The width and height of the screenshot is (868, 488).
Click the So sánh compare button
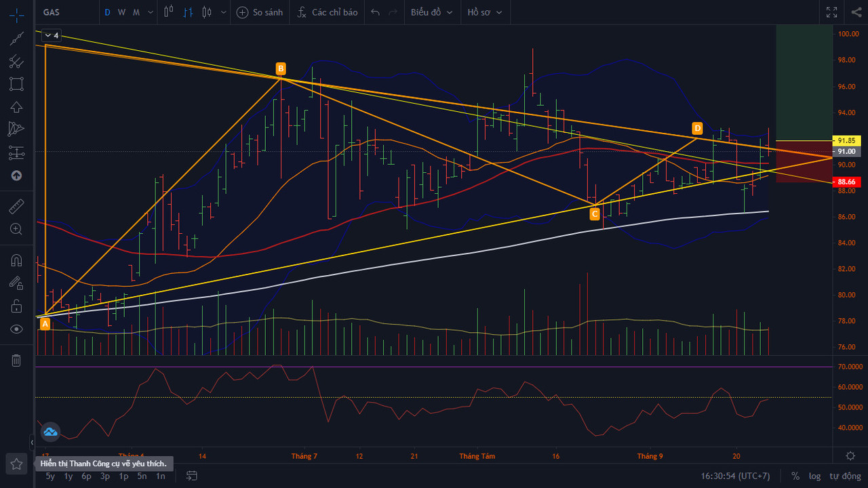tap(260, 12)
